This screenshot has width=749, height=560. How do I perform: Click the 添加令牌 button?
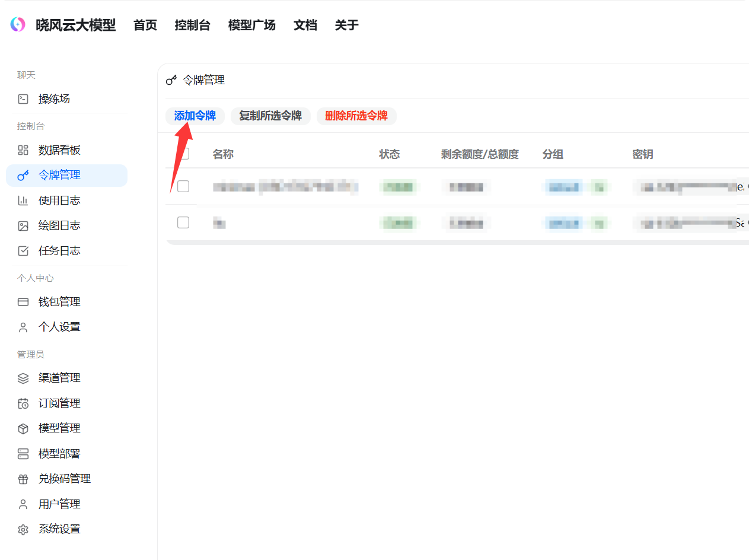(x=195, y=116)
